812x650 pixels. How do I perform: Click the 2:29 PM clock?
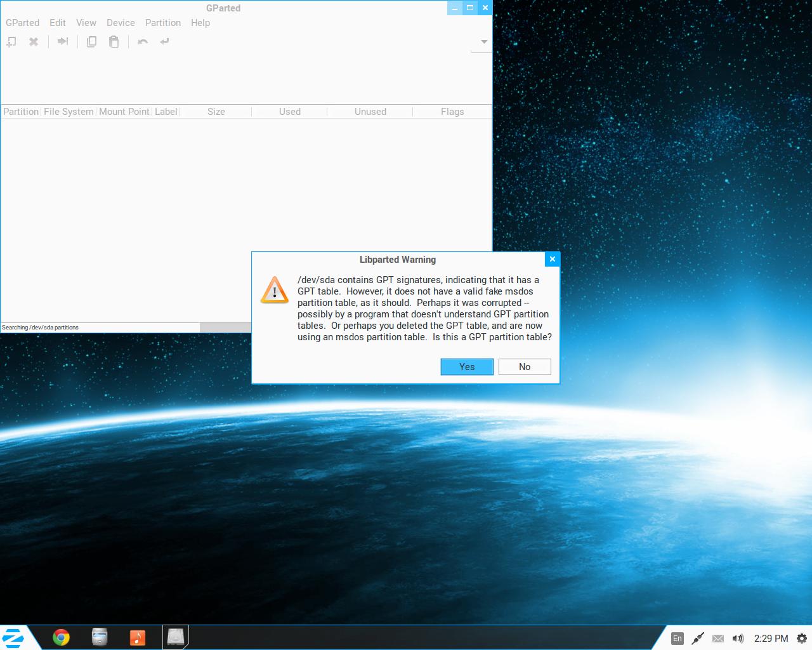click(771, 639)
